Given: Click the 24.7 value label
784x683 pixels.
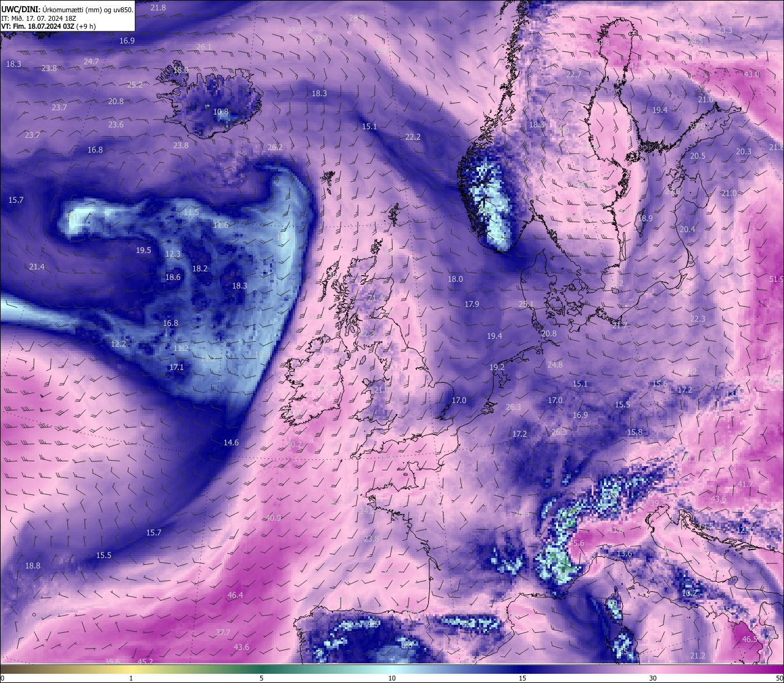Looking at the screenshot, I should click(91, 61).
